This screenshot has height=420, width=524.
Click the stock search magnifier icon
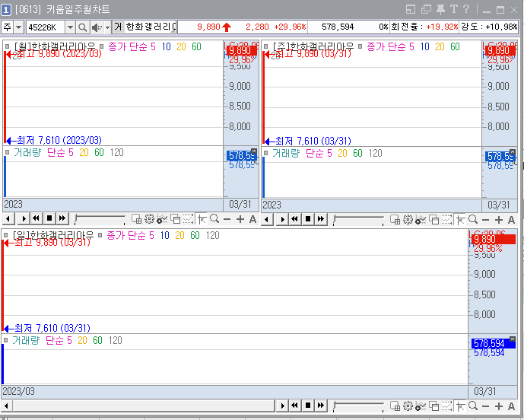pos(82,27)
